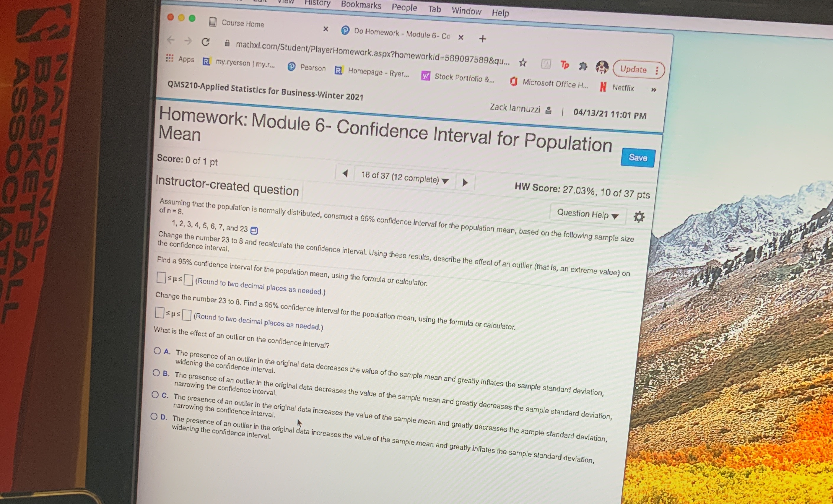Open a new browser tab
Viewport: 833px width, 504px height.
click(x=482, y=39)
